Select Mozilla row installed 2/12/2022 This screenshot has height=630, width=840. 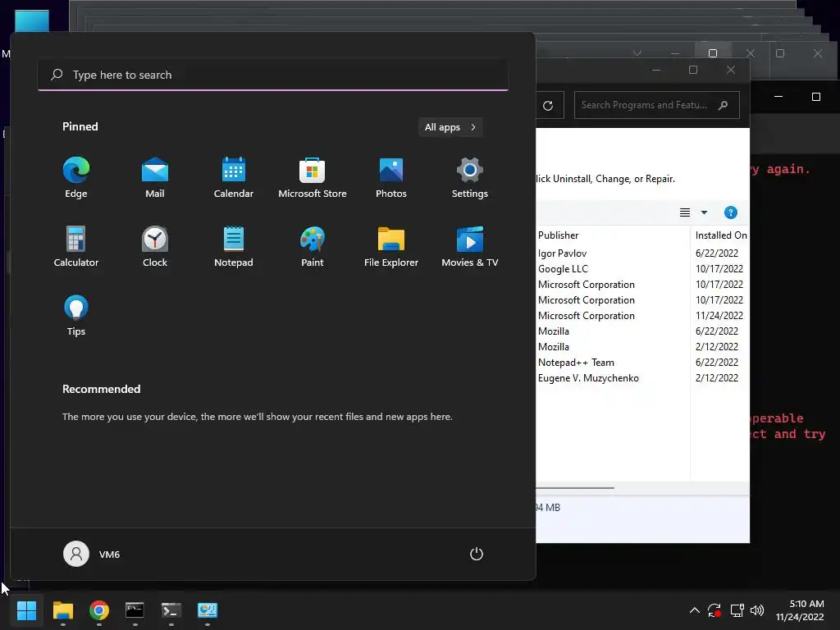[642, 347]
